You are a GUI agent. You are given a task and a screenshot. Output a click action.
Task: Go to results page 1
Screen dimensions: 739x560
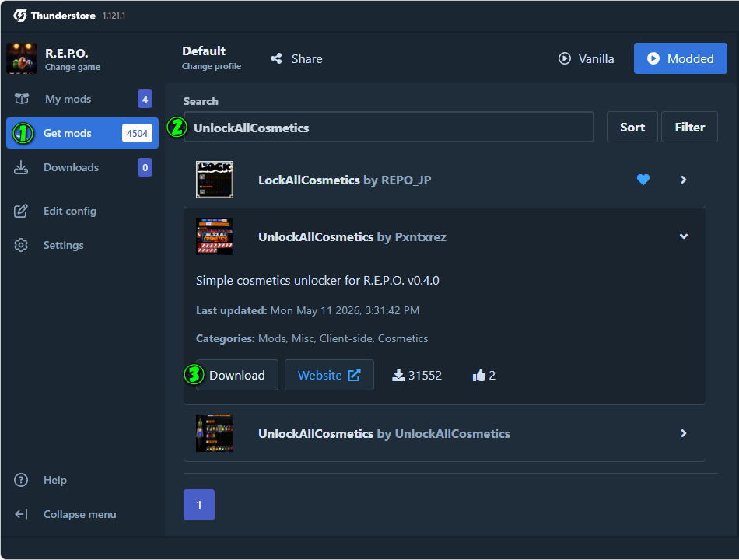tap(199, 505)
